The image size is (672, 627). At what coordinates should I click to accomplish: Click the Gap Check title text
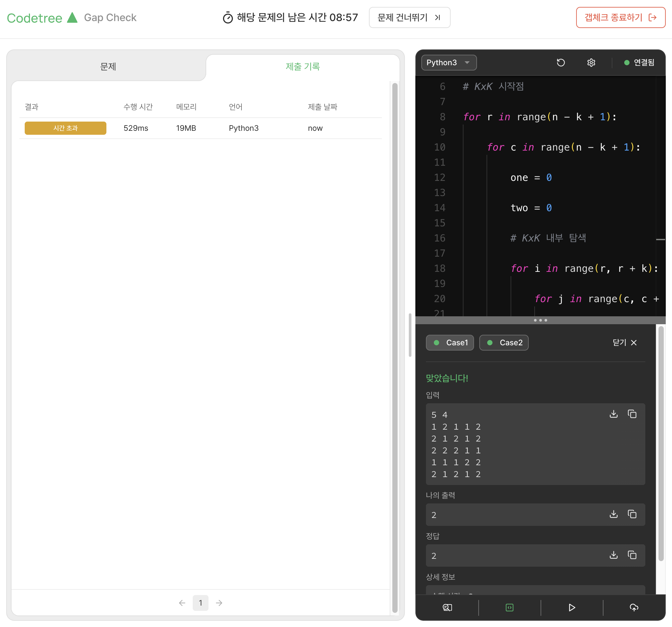click(110, 17)
